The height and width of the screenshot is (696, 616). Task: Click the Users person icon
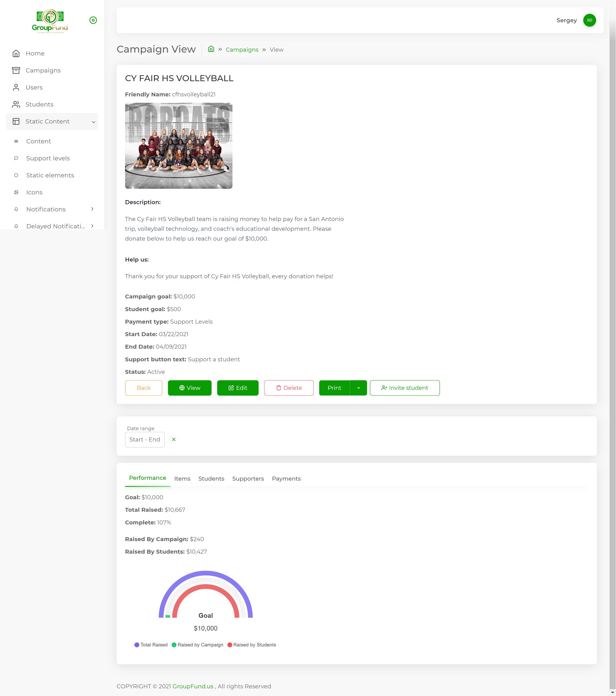[16, 88]
